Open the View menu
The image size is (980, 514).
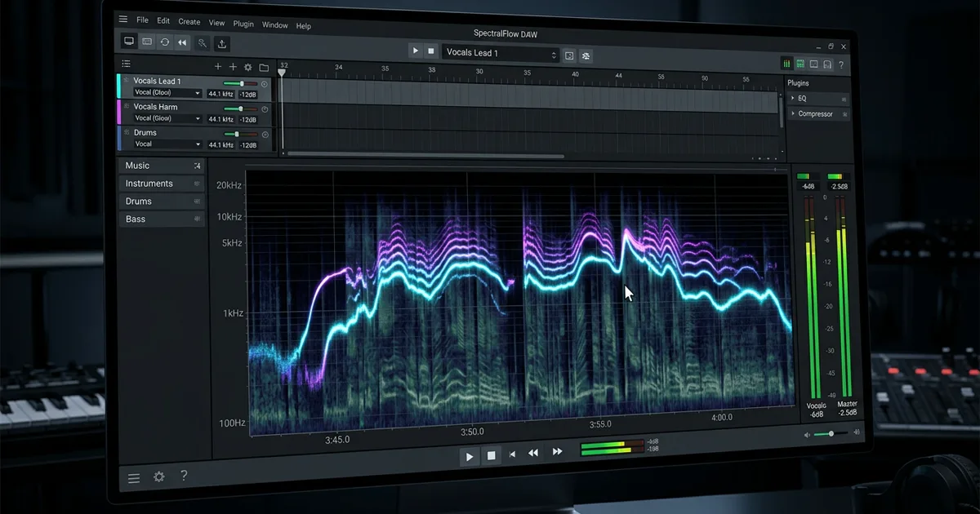tap(216, 23)
